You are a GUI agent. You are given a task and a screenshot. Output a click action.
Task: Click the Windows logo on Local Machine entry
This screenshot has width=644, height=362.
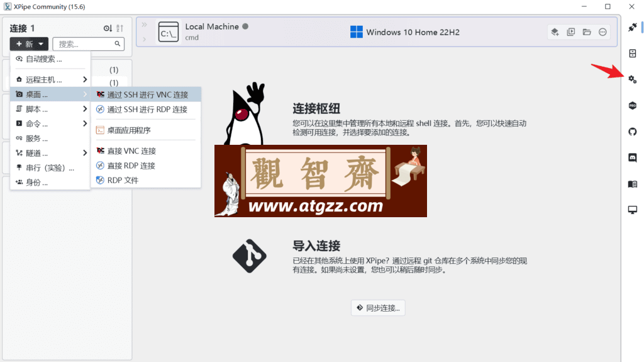click(357, 32)
